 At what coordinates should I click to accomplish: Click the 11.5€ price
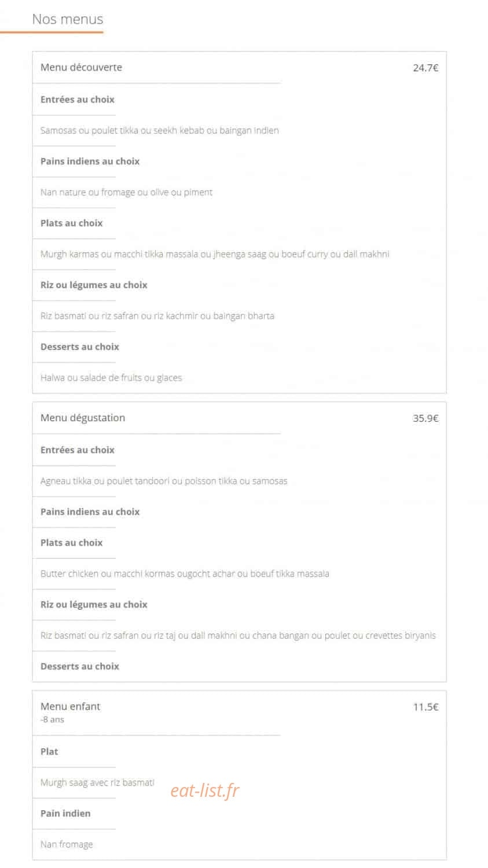click(425, 707)
